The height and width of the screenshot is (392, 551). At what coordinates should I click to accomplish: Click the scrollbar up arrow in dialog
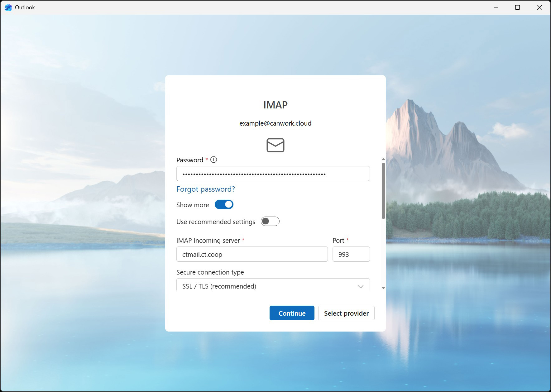tap(383, 159)
